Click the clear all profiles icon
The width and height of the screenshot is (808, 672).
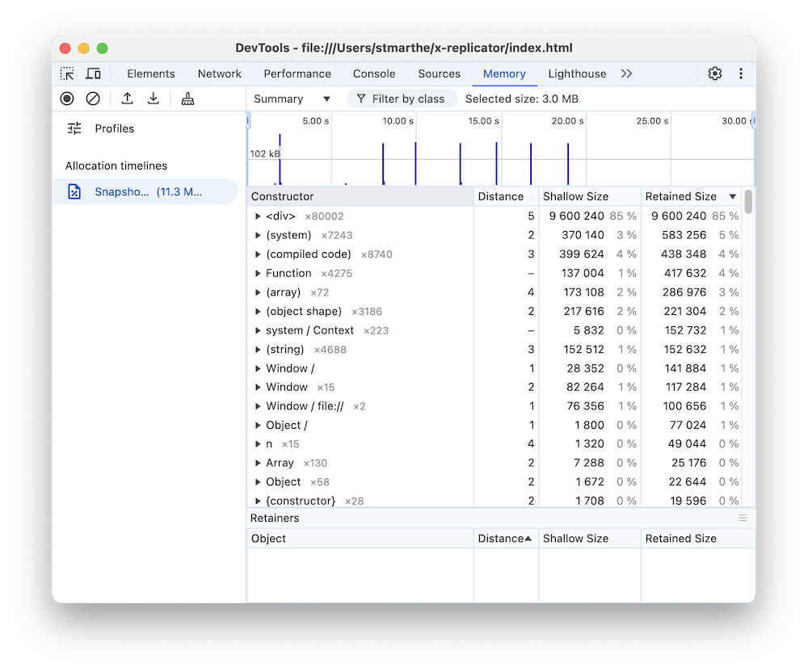pyautogui.click(x=94, y=98)
